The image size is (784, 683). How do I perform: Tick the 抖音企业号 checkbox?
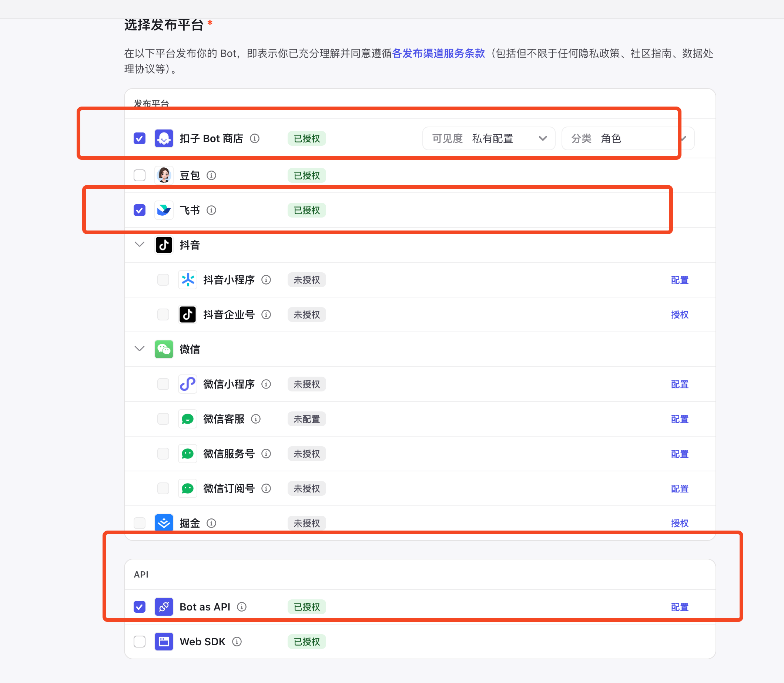coord(163,314)
